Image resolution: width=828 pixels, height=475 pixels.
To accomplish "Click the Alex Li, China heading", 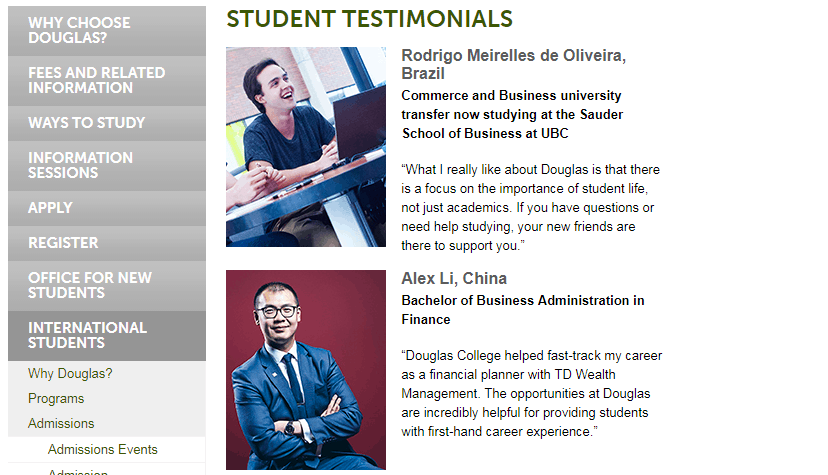I will click(454, 278).
